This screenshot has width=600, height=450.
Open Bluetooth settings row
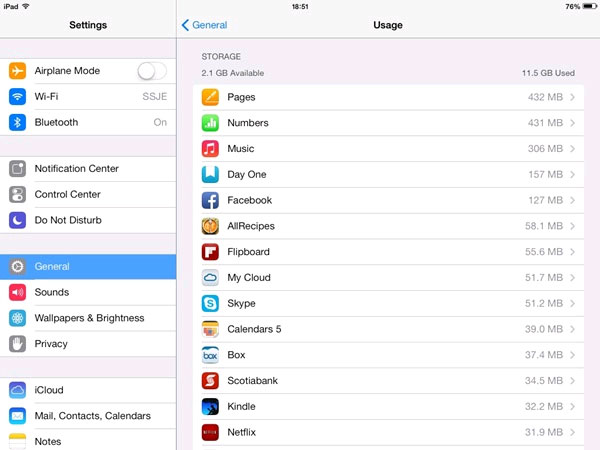pyautogui.click(x=88, y=122)
